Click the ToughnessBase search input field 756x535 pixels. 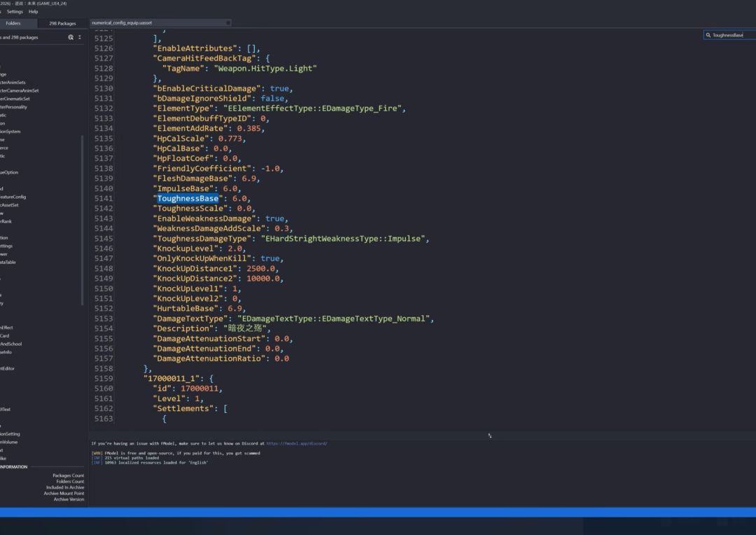coord(732,34)
